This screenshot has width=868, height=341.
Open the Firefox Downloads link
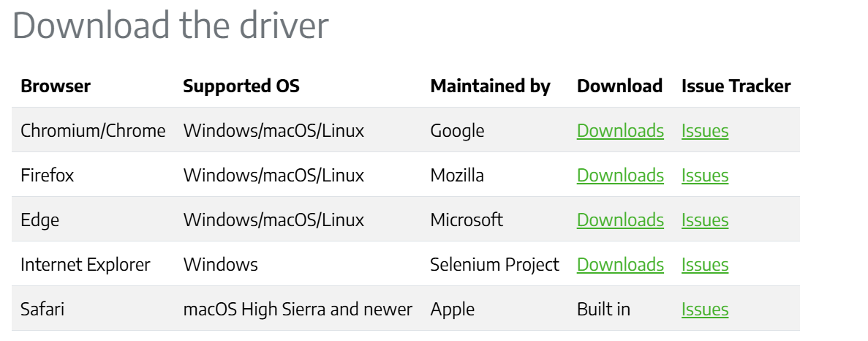pos(620,176)
